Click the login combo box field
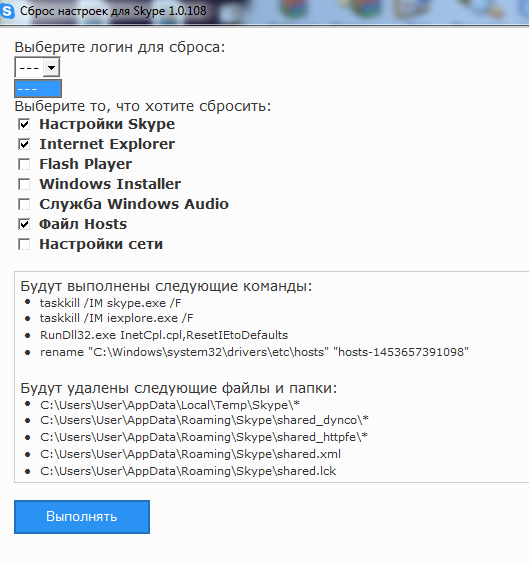This screenshot has height=564, width=529. 37,67
